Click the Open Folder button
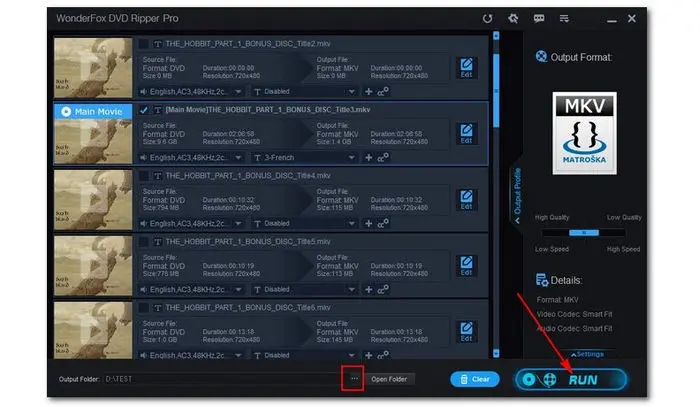Screen dimensions: 700x407 389,379
